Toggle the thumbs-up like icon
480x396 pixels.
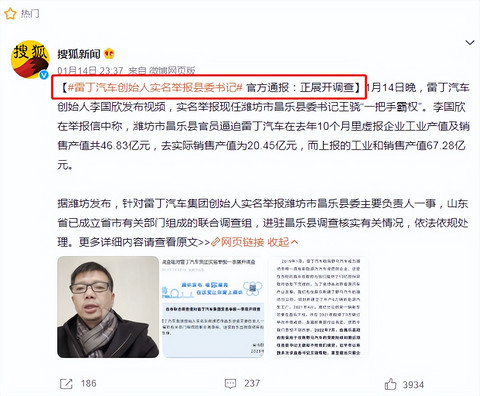click(391, 384)
